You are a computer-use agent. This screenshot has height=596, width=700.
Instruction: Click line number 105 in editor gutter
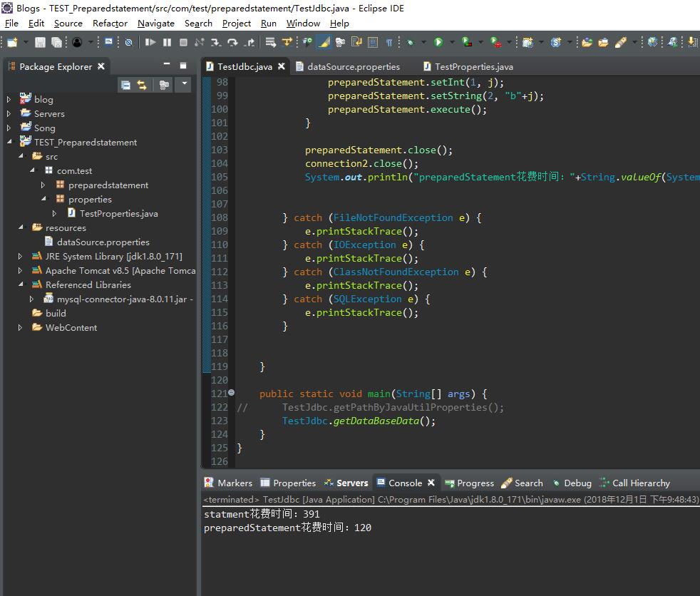coord(220,177)
